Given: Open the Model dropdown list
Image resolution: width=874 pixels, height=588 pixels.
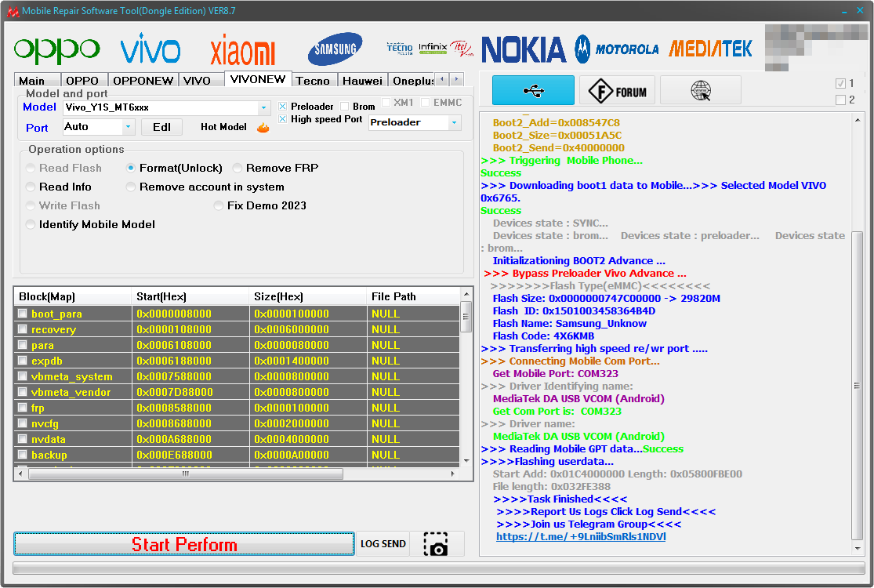Looking at the screenshot, I should point(263,107).
